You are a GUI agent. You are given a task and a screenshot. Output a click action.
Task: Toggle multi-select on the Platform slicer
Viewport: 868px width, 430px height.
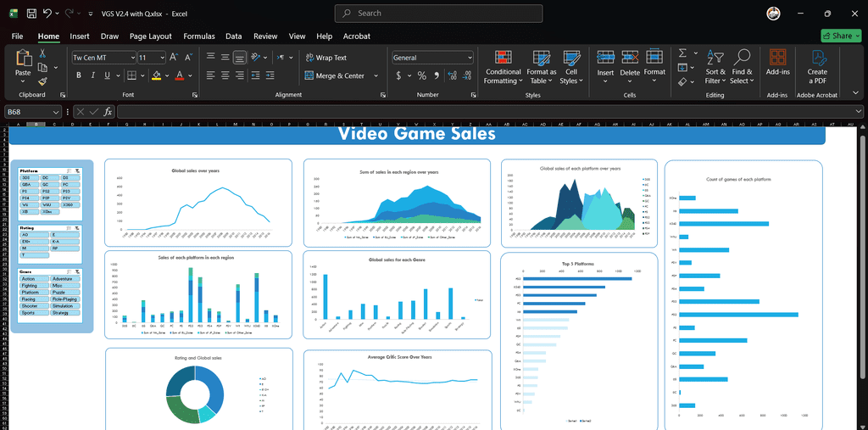point(68,170)
